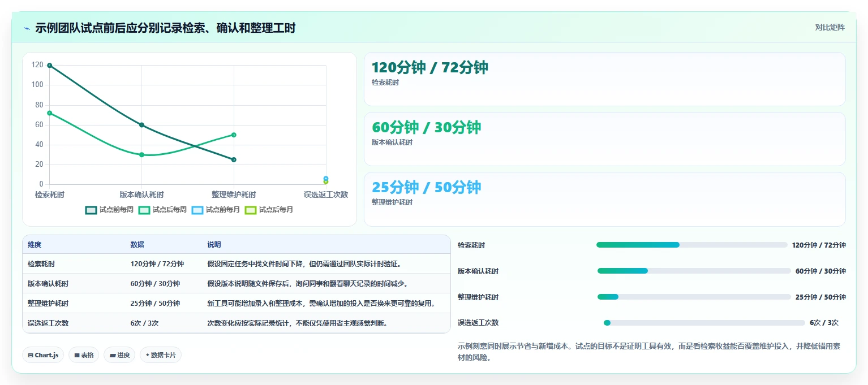Click the 数据 column header
This screenshot has height=385, width=868.
pos(137,245)
